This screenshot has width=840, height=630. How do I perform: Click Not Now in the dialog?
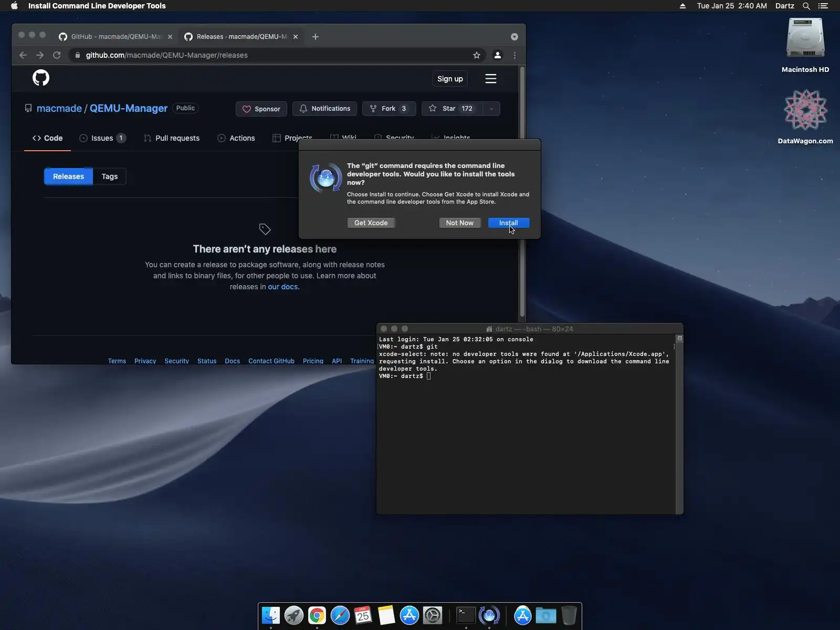[x=459, y=223]
